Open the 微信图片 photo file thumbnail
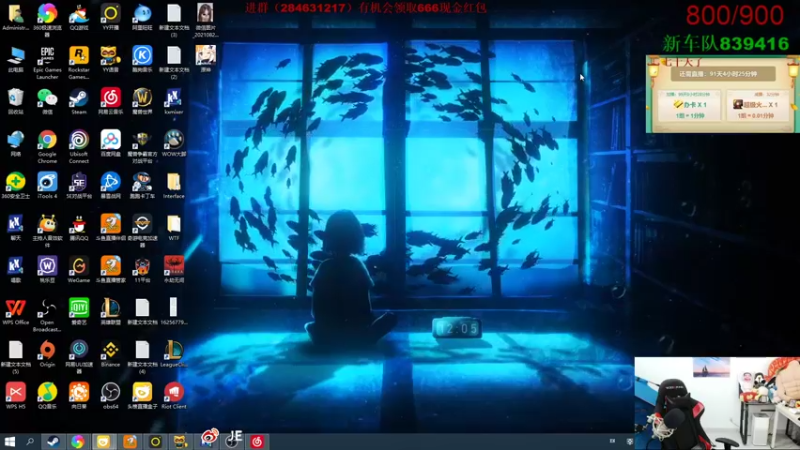Image resolution: width=800 pixels, height=450 pixels. [x=205, y=20]
